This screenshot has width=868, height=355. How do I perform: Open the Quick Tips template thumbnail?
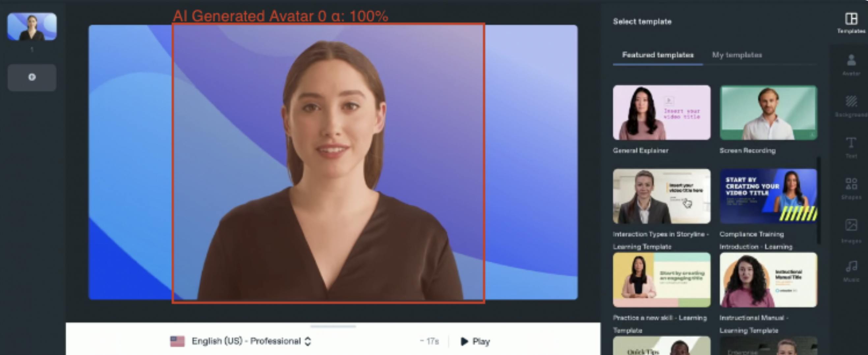click(661, 345)
